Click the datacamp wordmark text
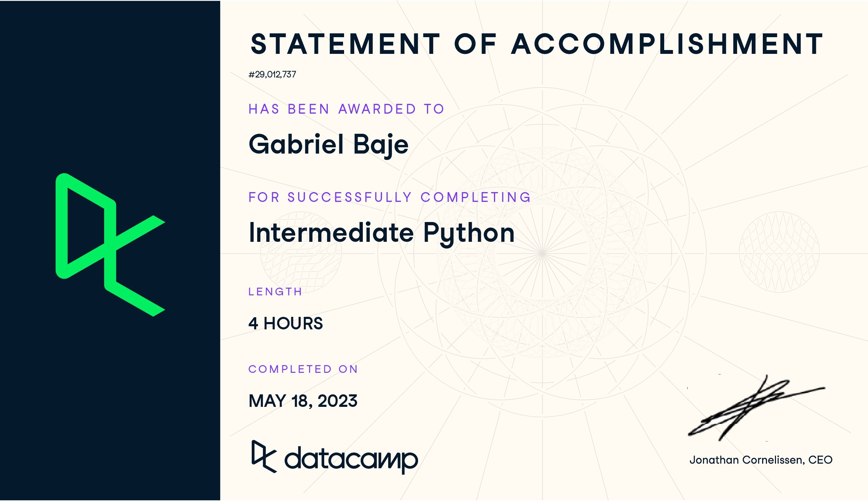 (351, 460)
